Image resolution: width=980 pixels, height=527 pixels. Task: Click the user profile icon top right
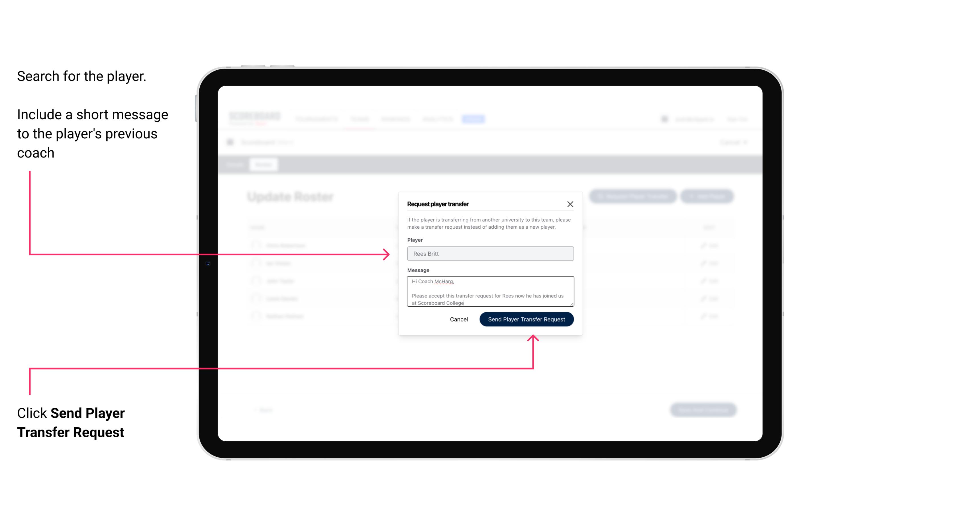(x=663, y=119)
